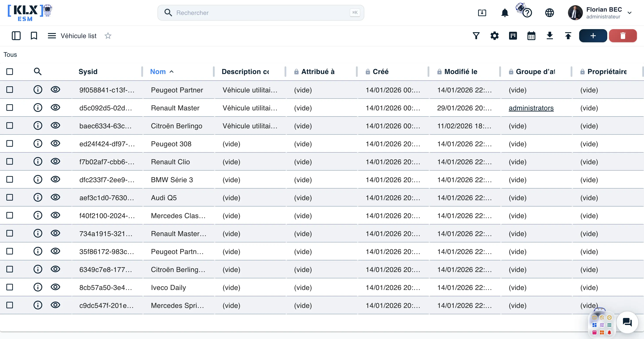The width and height of the screenshot is (644, 339).
Task: Click the name cell Audi Q5
Action: (x=164, y=198)
